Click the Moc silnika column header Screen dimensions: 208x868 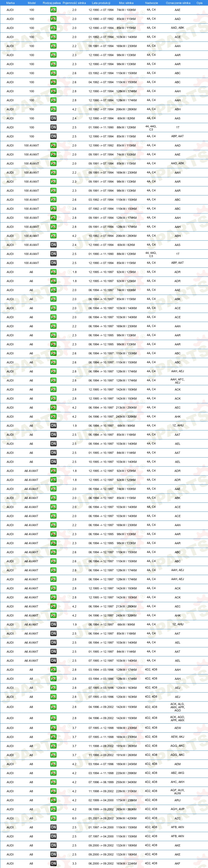click(x=126, y=3)
